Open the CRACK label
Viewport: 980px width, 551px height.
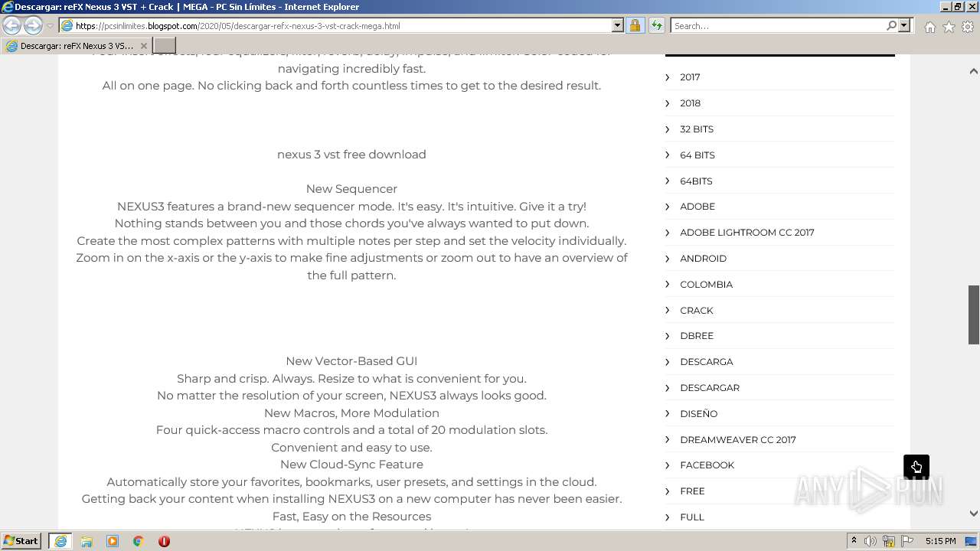pyautogui.click(x=697, y=311)
